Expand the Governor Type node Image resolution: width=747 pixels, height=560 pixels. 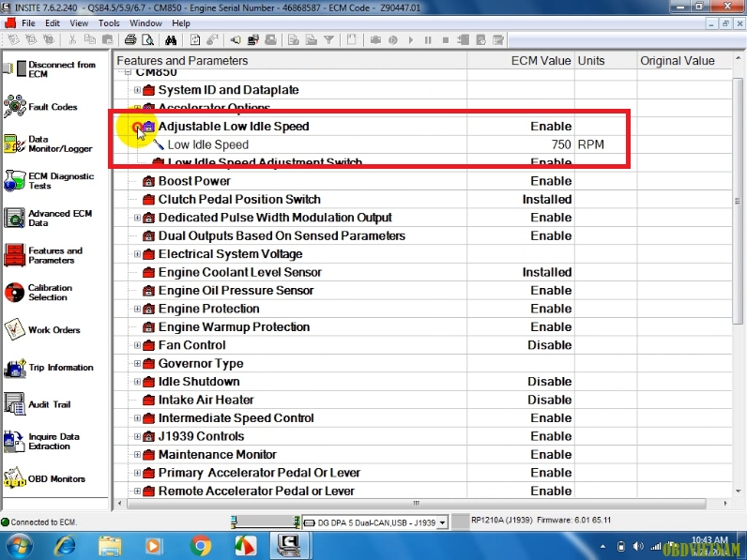pos(137,363)
